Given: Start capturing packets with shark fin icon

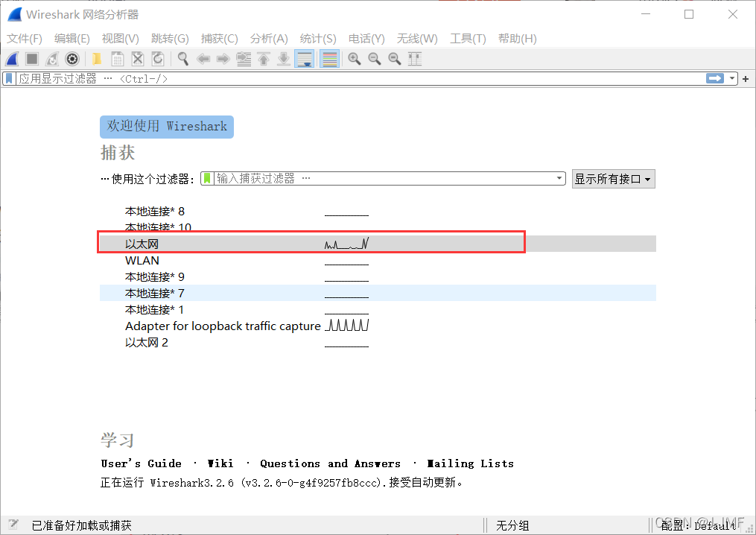Looking at the screenshot, I should click(12, 59).
